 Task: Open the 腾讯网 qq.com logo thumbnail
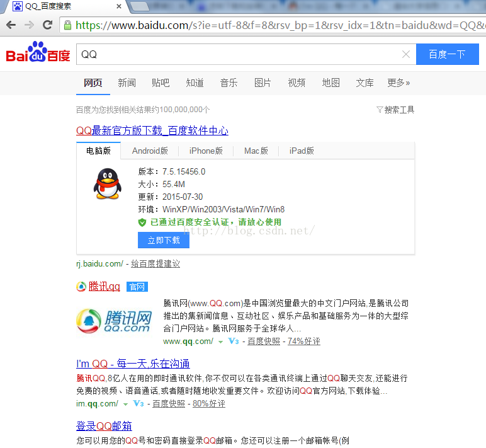pos(114,321)
